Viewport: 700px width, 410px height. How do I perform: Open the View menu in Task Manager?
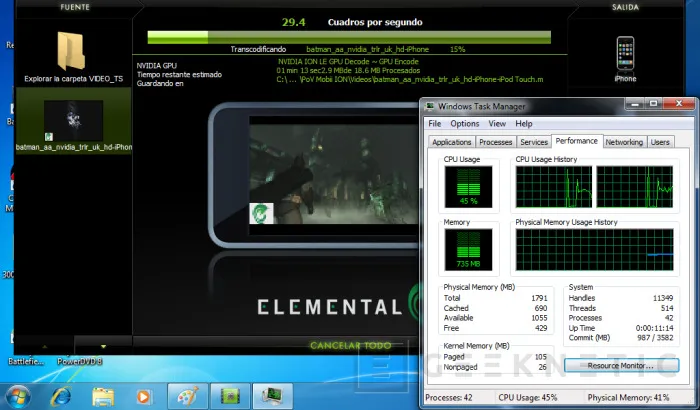pyautogui.click(x=497, y=124)
